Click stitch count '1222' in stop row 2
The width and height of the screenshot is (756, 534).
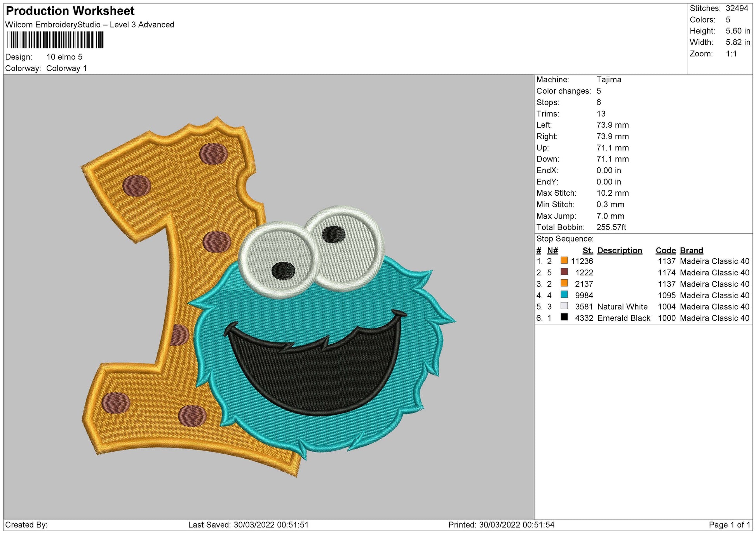(584, 273)
